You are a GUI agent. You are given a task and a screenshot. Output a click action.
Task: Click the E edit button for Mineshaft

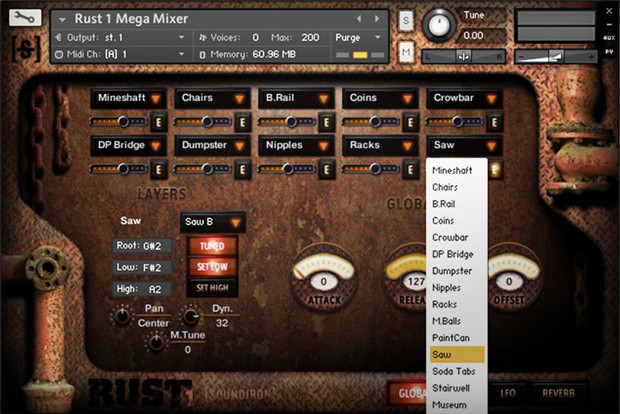coord(159,123)
